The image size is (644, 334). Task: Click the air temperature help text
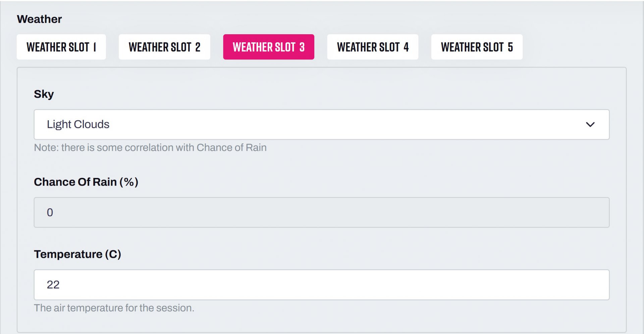114,308
